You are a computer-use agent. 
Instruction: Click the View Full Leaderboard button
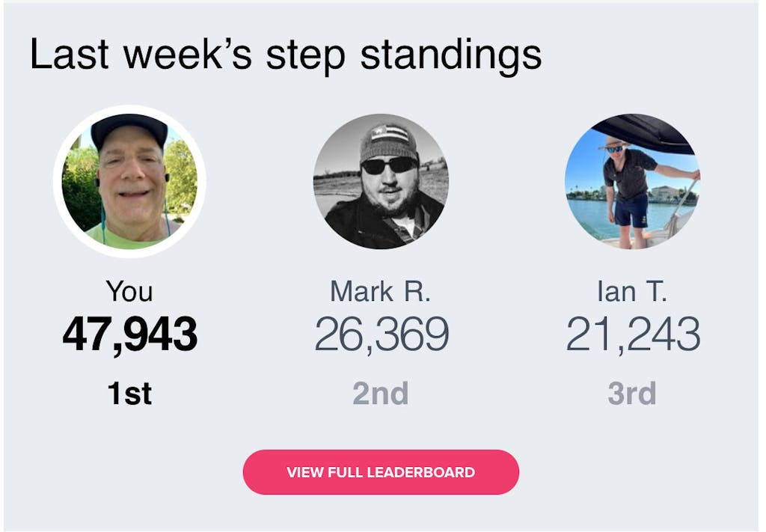pos(381,472)
